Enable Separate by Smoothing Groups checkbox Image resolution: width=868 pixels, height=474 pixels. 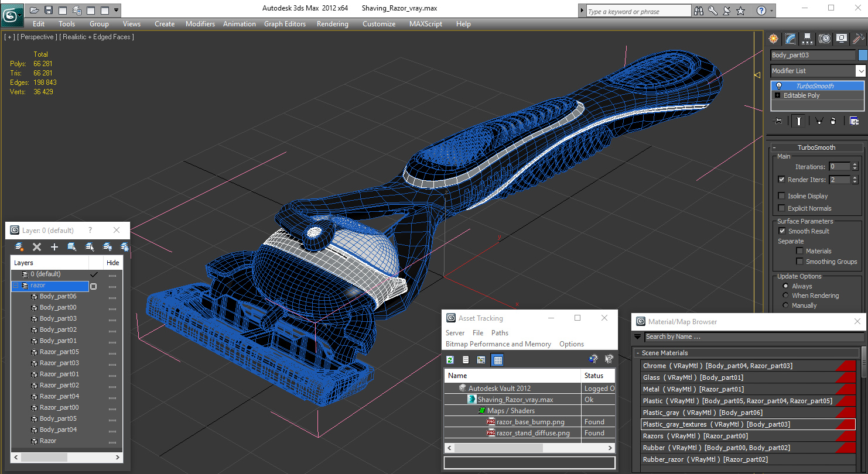point(799,261)
